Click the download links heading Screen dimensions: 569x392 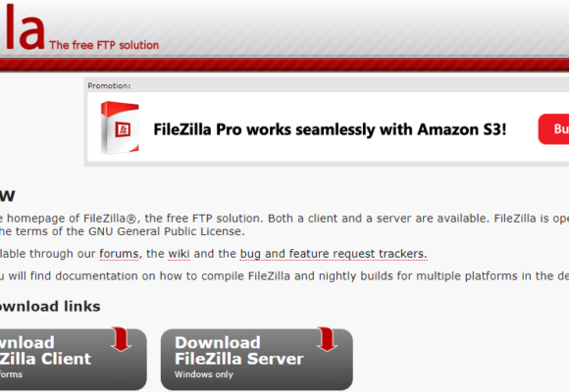click(x=50, y=307)
